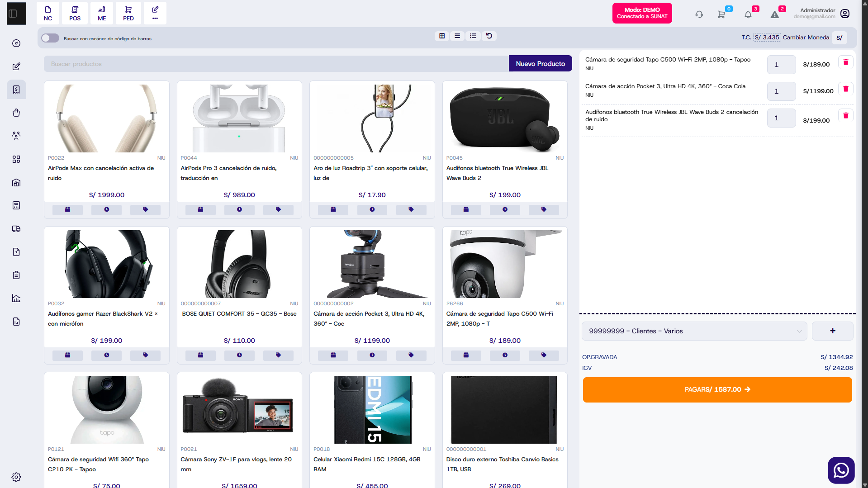Image resolution: width=868 pixels, height=488 pixels.
Task: Open the apps grid sidebar icon
Action: point(16,159)
